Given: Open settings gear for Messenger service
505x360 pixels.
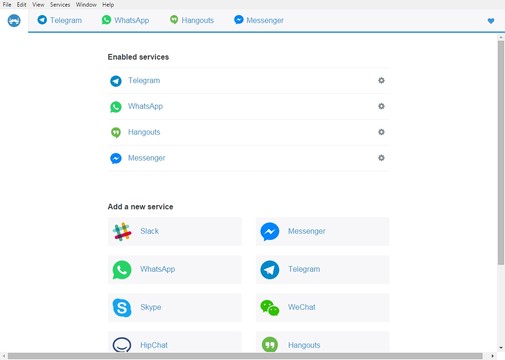Looking at the screenshot, I should pos(381,158).
